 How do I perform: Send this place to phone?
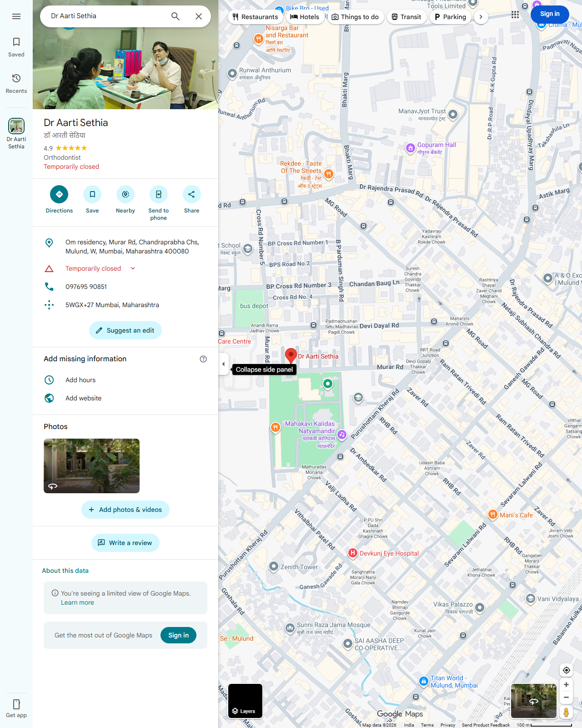click(x=159, y=203)
